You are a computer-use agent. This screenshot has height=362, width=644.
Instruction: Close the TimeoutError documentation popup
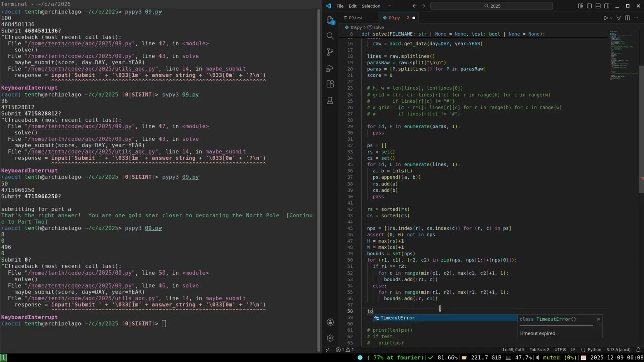[x=598, y=319]
